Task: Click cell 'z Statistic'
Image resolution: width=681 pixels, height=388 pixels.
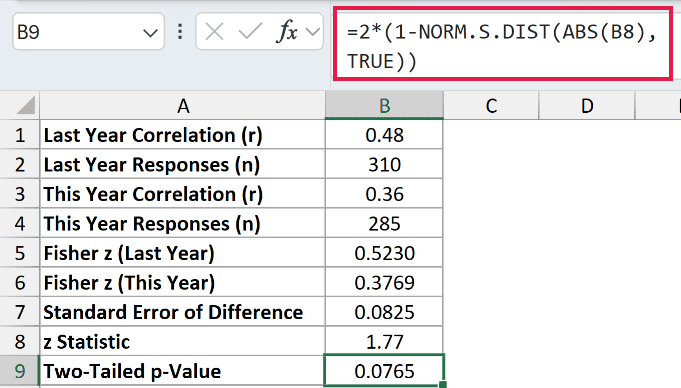Action: coord(182,342)
